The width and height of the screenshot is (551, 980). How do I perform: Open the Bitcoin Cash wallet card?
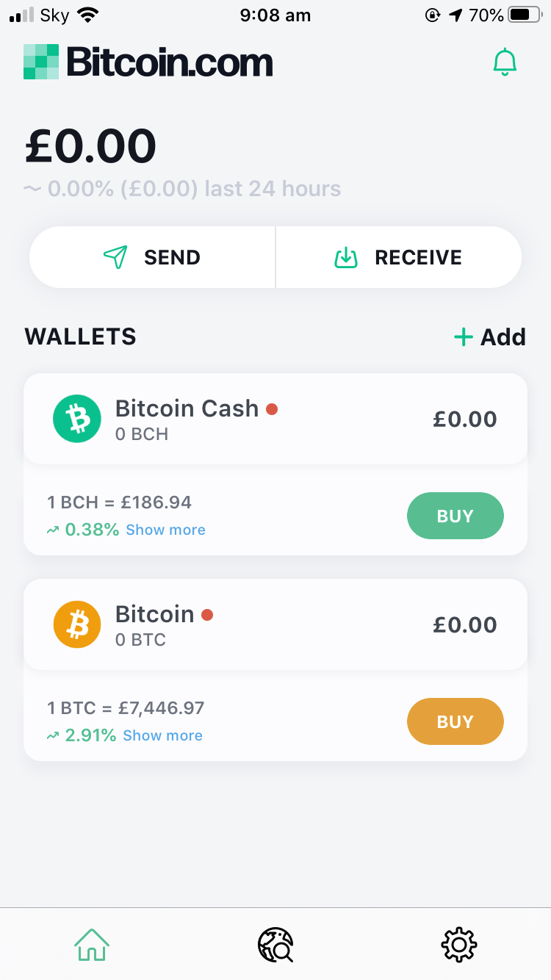pyautogui.click(x=275, y=419)
